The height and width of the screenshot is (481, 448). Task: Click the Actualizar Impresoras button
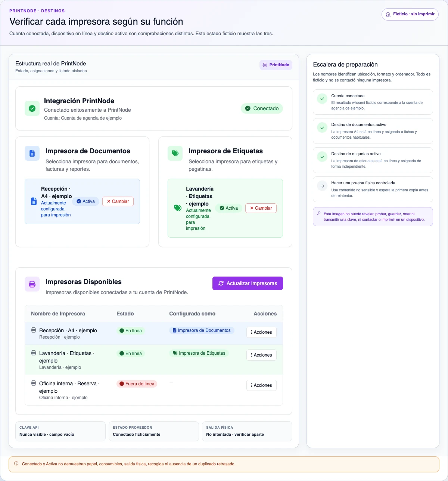click(248, 283)
